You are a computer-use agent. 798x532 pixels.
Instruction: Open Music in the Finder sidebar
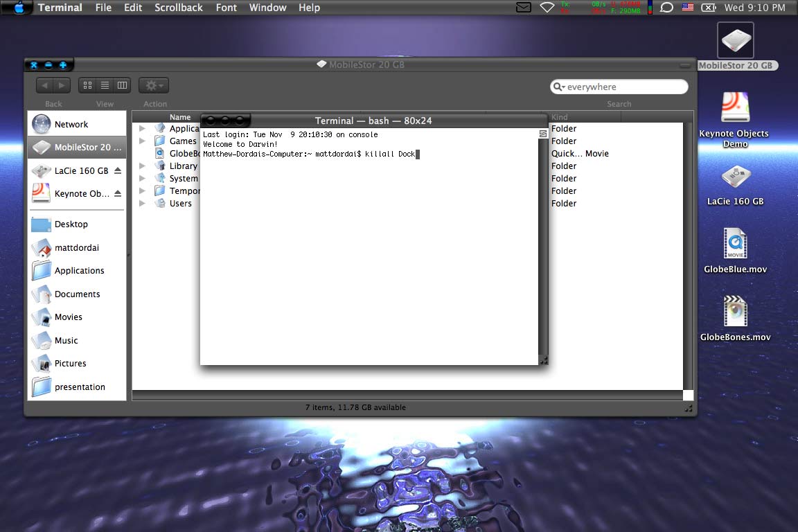click(77, 340)
